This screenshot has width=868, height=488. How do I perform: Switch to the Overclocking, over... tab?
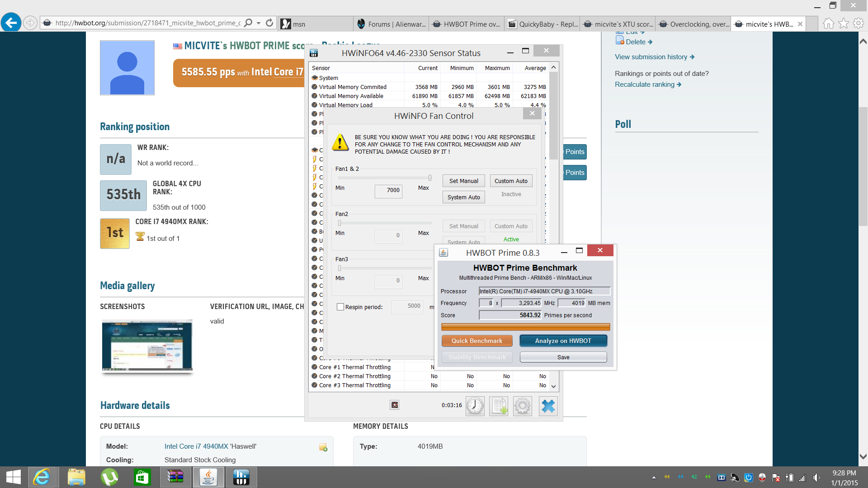693,24
